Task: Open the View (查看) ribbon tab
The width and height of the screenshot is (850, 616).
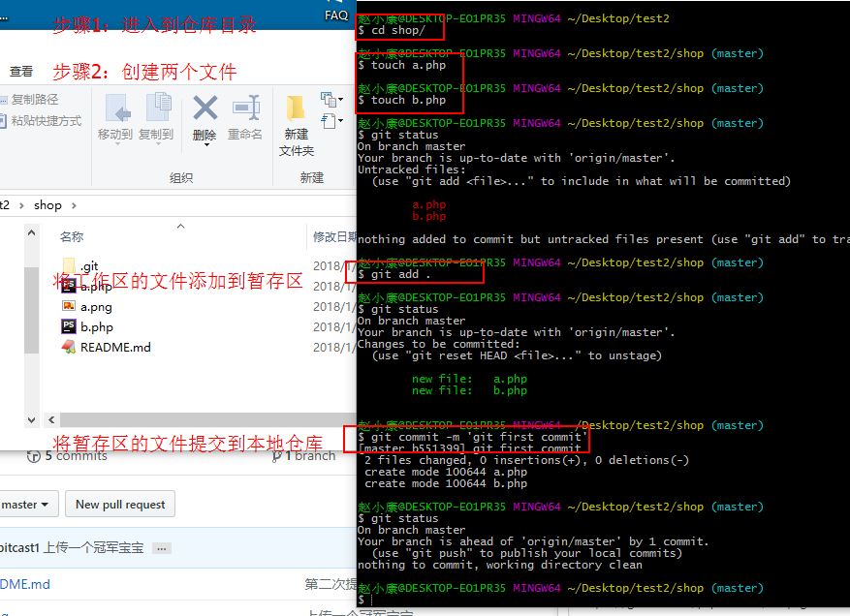Action: 21,71
